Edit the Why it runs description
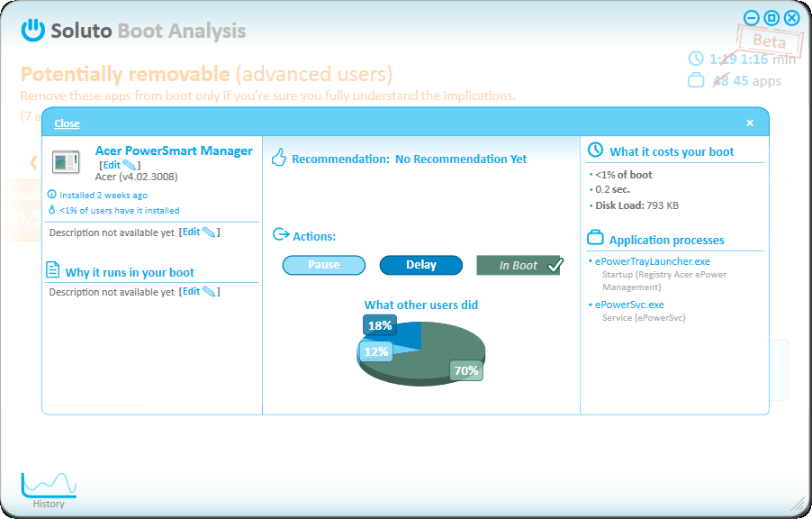 point(192,291)
